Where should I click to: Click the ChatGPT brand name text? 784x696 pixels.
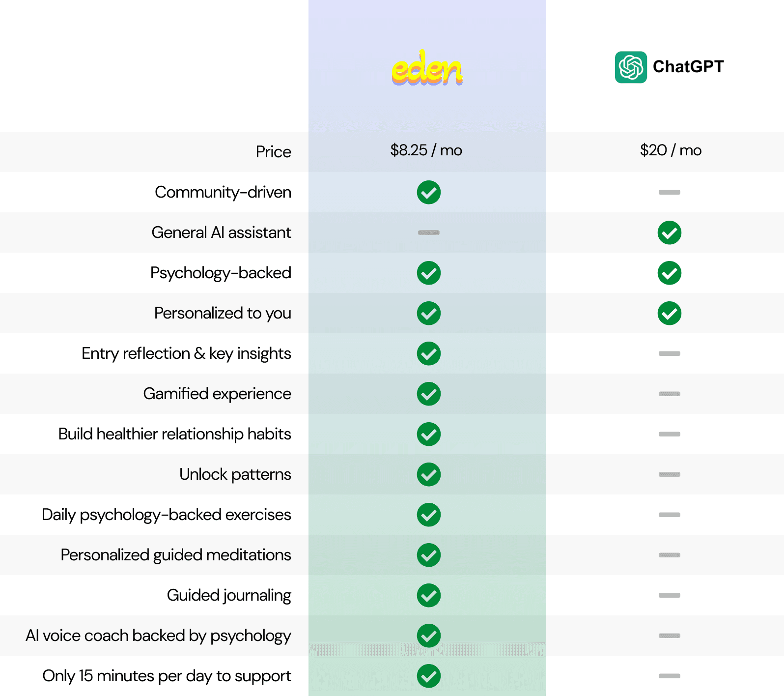coord(688,67)
